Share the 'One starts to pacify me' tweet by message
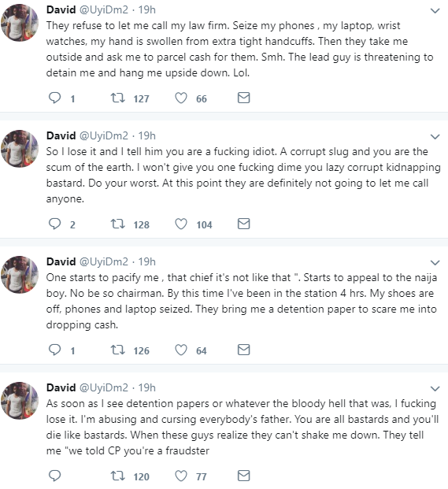448x489 pixels. [243, 350]
